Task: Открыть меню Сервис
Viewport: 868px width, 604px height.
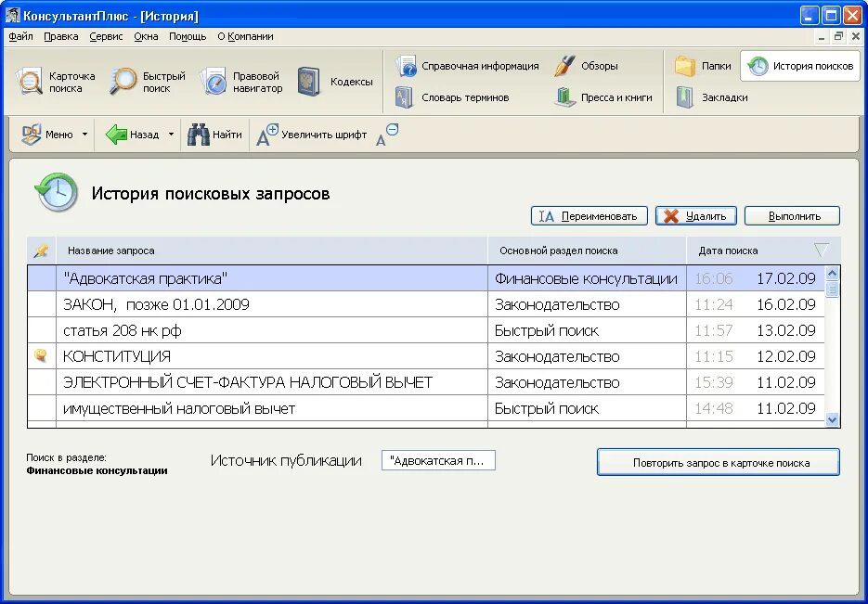Action: coord(105,36)
